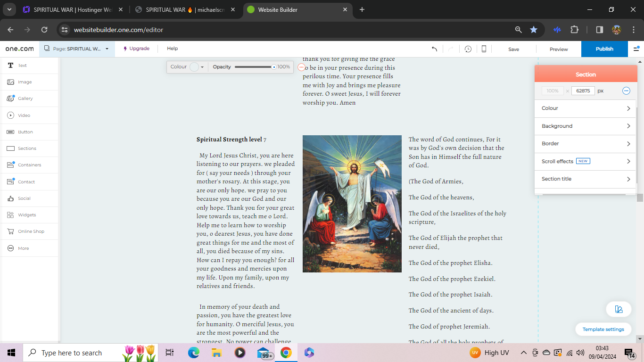Adjust the Opacity slider
644x362 pixels.
(255, 67)
